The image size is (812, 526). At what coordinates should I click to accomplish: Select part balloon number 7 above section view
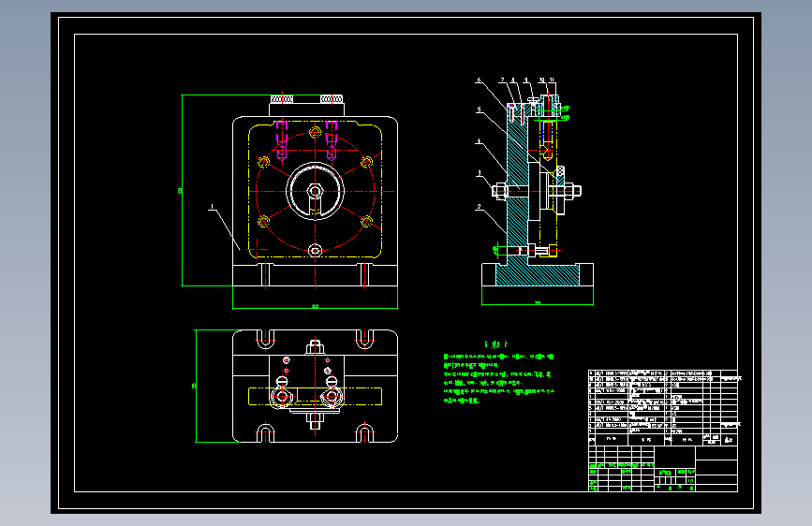502,80
